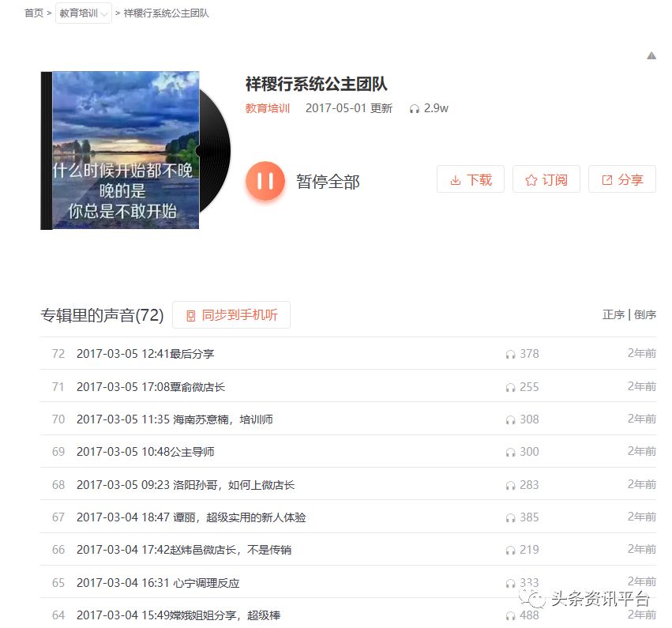Play track 71 覃俞微店长
The width and height of the screenshot is (672, 628).
(x=151, y=387)
